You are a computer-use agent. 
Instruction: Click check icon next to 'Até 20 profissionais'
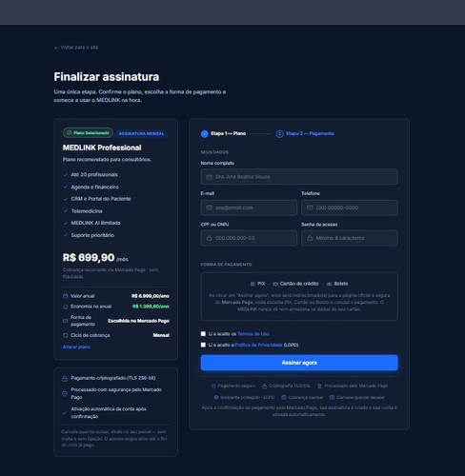(66, 175)
